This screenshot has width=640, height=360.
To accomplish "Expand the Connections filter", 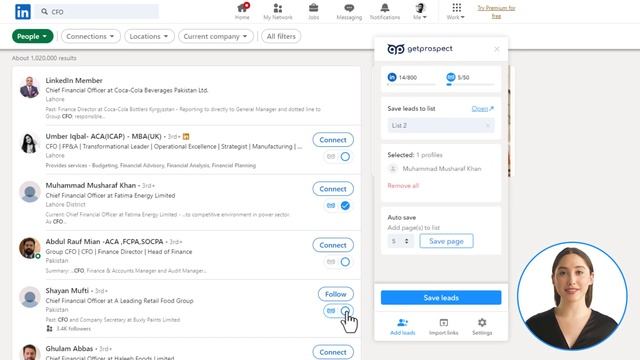I will tap(91, 36).
